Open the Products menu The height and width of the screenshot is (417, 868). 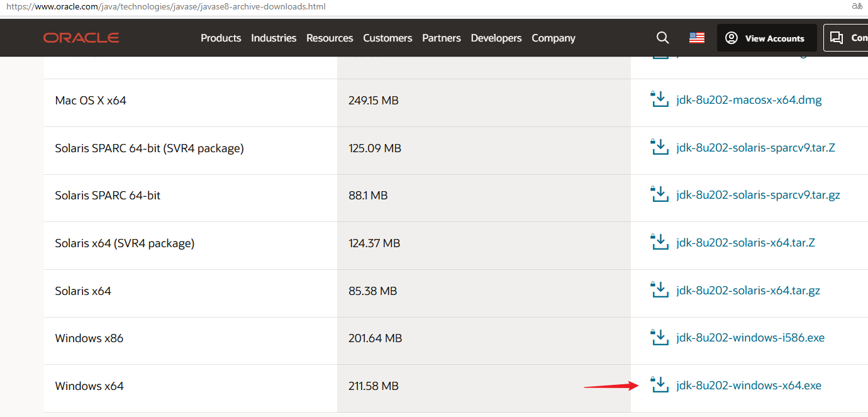click(x=221, y=38)
